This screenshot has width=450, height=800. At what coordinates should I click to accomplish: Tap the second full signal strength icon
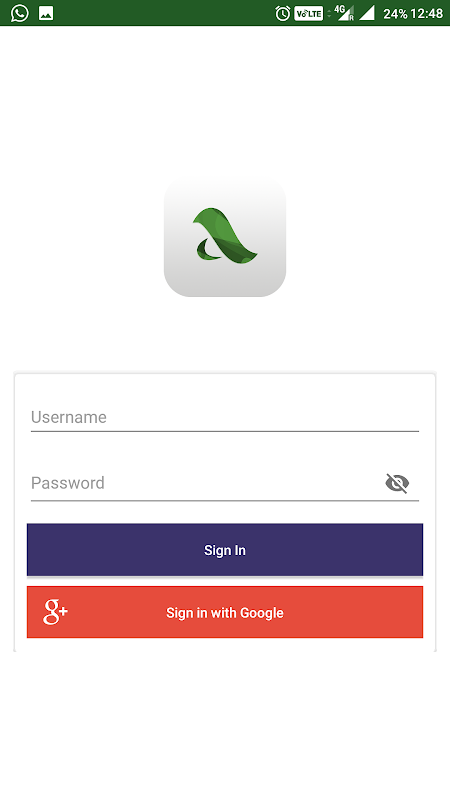coord(367,13)
